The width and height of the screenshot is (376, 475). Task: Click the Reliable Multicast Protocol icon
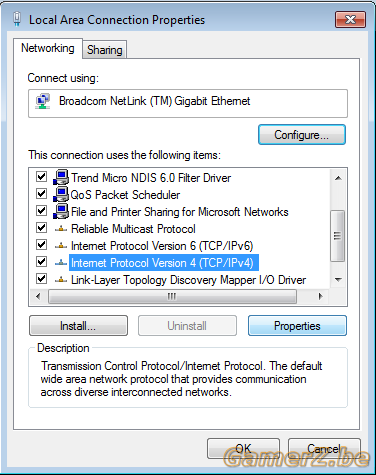tap(61, 229)
